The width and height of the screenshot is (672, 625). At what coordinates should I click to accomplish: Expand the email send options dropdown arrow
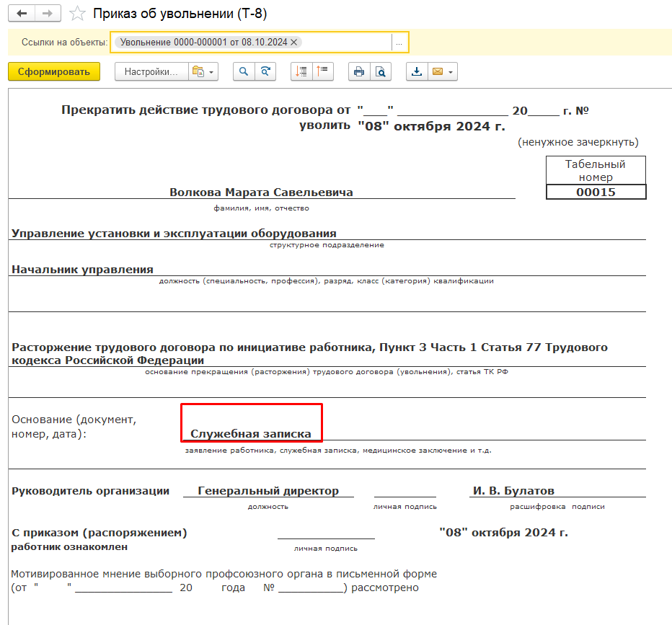point(451,72)
